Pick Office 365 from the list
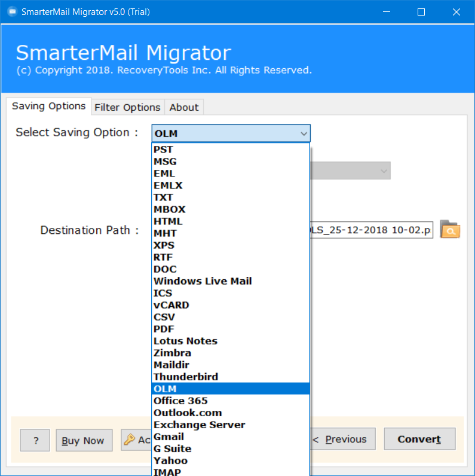The height and width of the screenshot is (476, 475). click(x=231, y=401)
